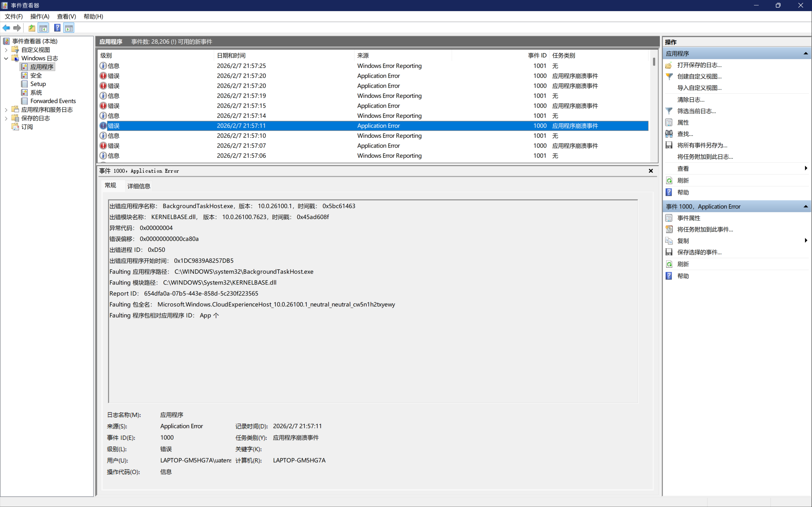The height and width of the screenshot is (507, 812).
Task: Click the Help question mark toolbar icon
Action: click(57, 28)
